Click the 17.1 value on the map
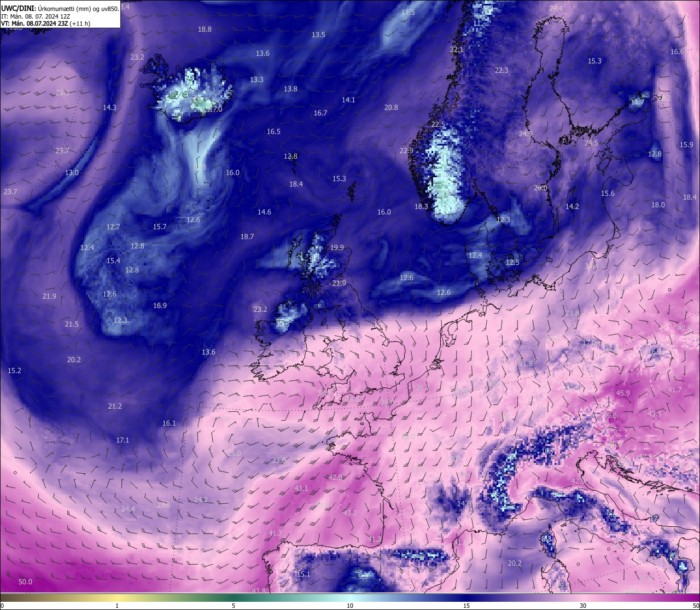Viewport: 700px width, 610px height. point(122,440)
